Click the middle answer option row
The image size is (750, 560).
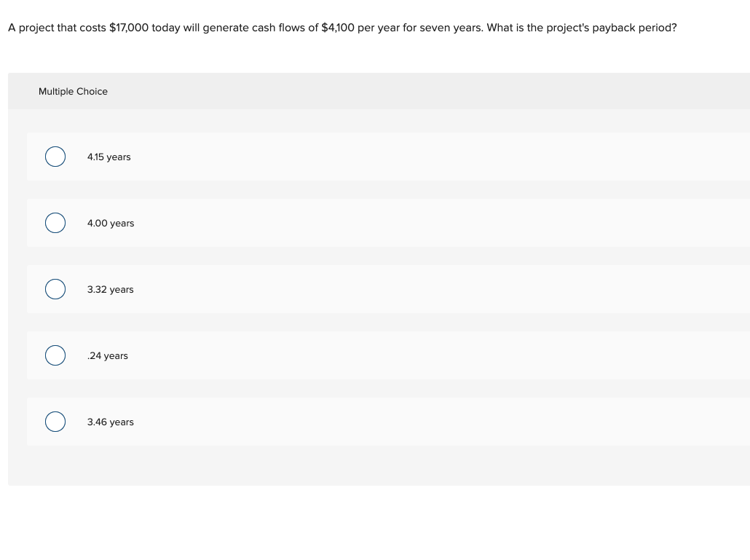(x=364, y=289)
